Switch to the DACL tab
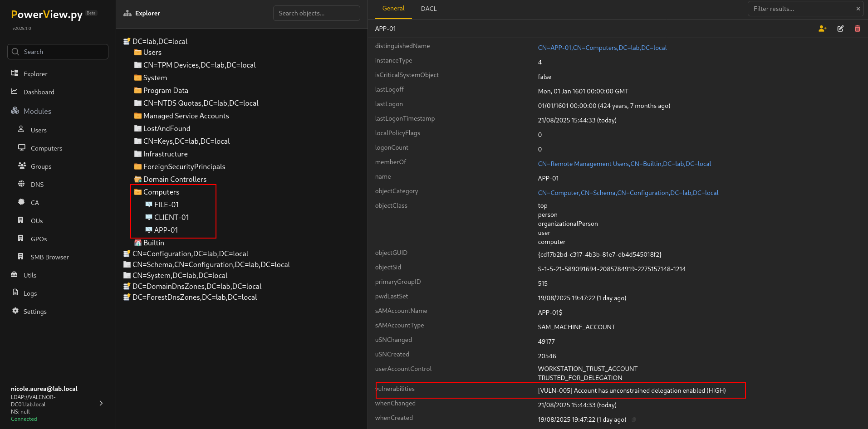The image size is (868, 429). 428,9
